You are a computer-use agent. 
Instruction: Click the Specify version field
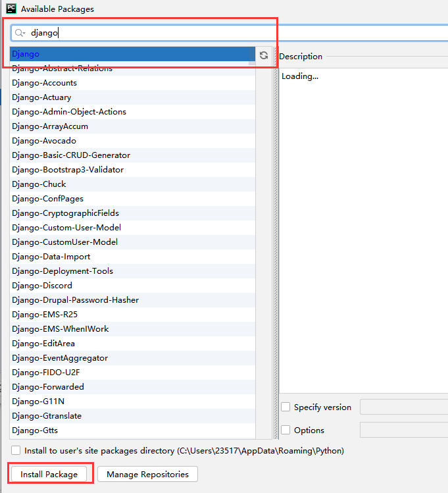point(404,407)
